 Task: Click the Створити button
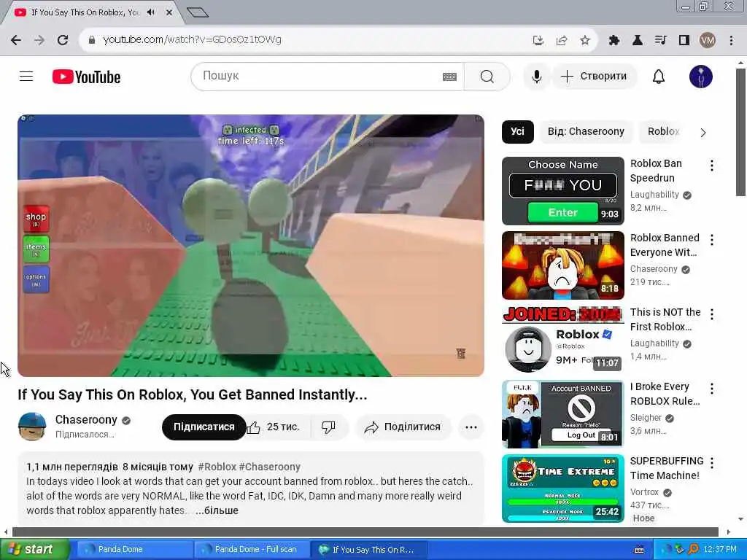point(594,76)
